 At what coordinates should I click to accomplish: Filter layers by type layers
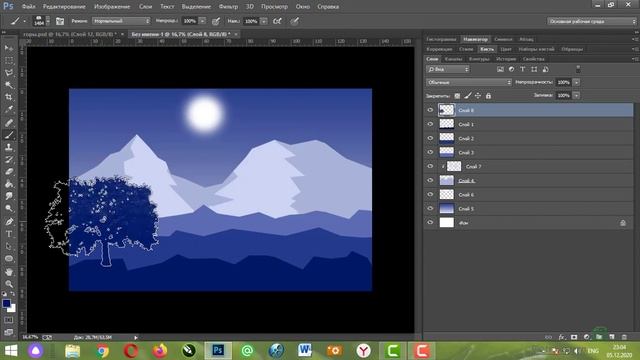pyautogui.click(x=522, y=69)
